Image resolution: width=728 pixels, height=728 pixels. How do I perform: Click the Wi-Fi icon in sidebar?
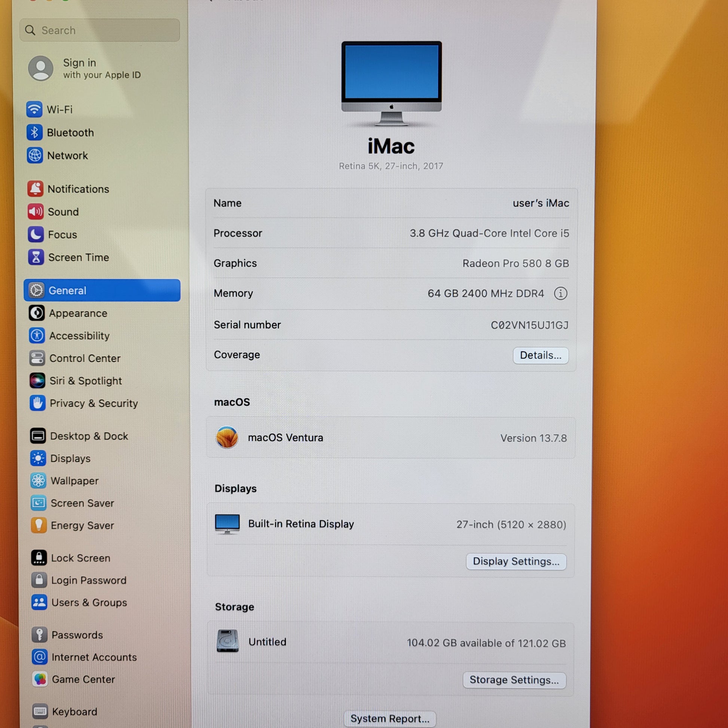(x=34, y=109)
